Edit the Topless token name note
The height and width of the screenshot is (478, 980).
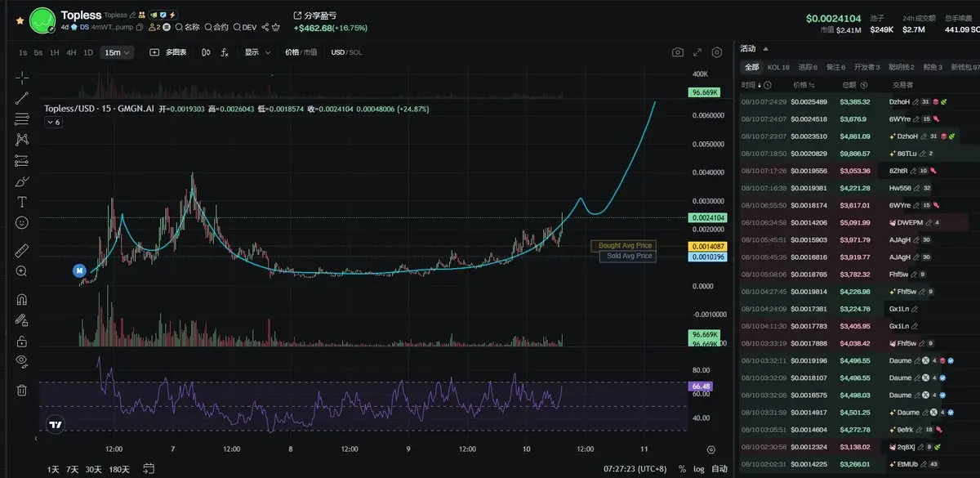coord(133,15)
